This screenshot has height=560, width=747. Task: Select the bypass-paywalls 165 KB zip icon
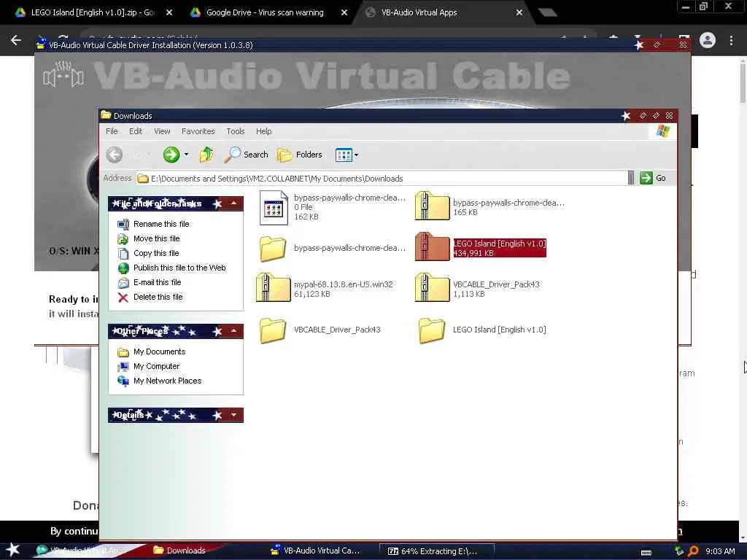tap(432, 206)
